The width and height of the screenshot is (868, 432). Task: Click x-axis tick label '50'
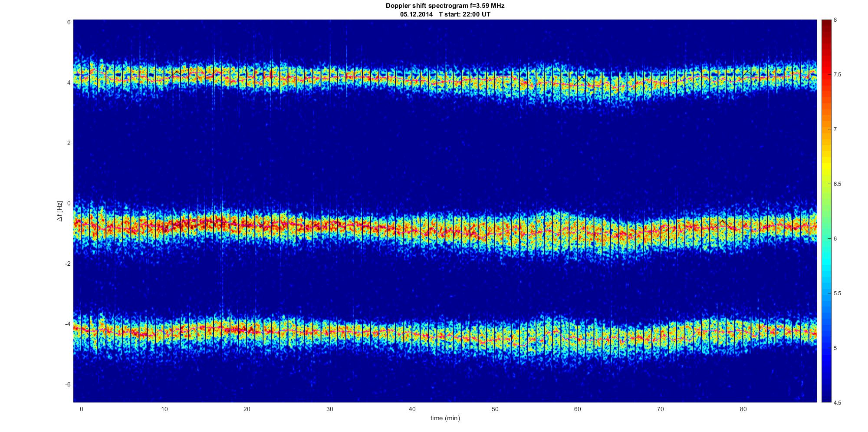[x=495, y=409]
